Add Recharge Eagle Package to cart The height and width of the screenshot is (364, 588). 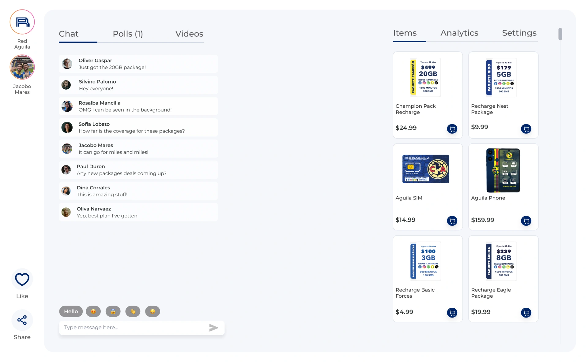click(x=526, y=313)
